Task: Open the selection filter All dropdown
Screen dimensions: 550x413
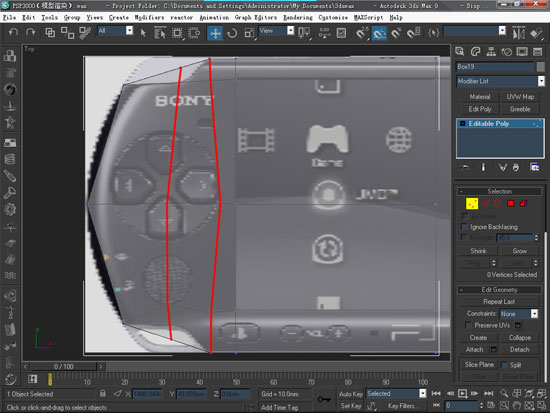Action: point(129,31)
